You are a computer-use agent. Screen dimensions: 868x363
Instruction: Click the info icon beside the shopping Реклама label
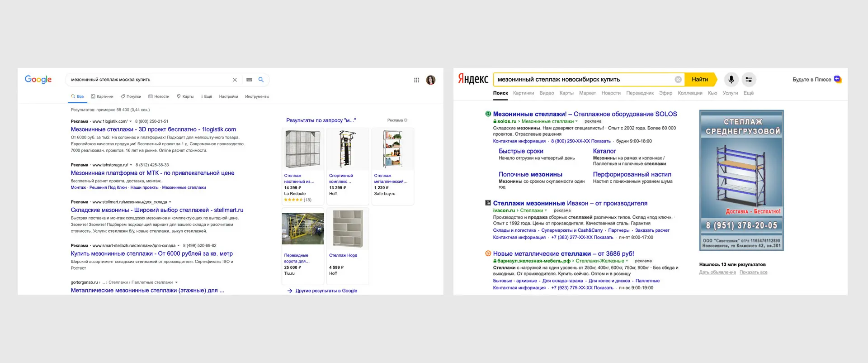(406, 120)
